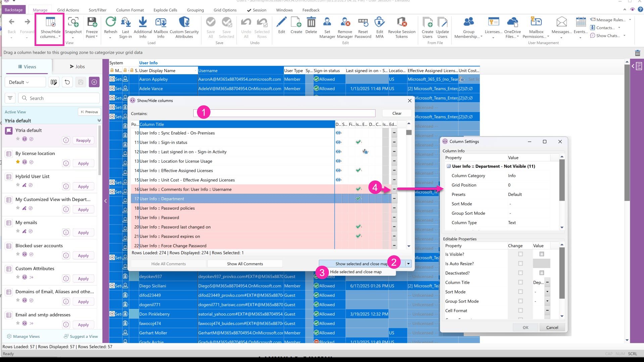Open Sort Mode value dropdown
The height and width of the screenshot is (362, 644).
(547, 292)
